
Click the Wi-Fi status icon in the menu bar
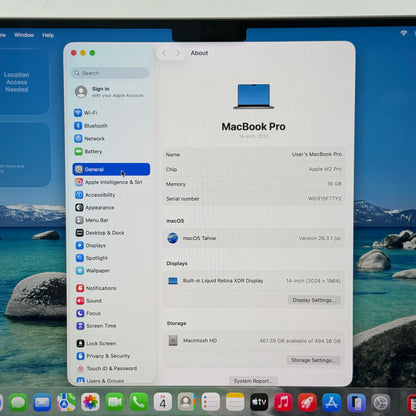click(x=404, y=33)
